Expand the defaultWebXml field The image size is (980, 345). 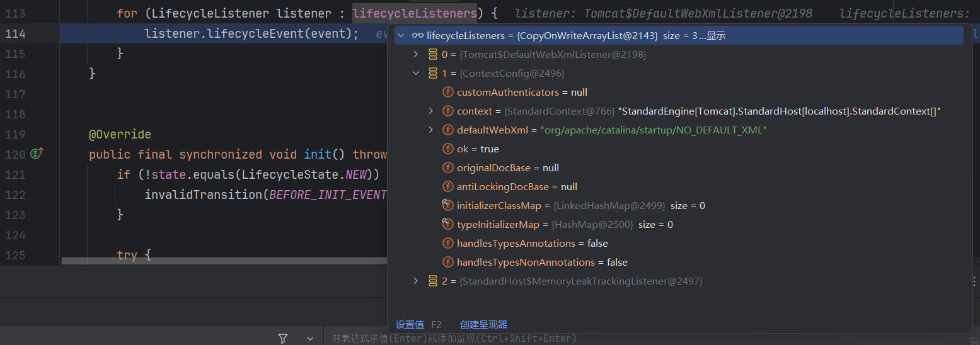point(431,130)
